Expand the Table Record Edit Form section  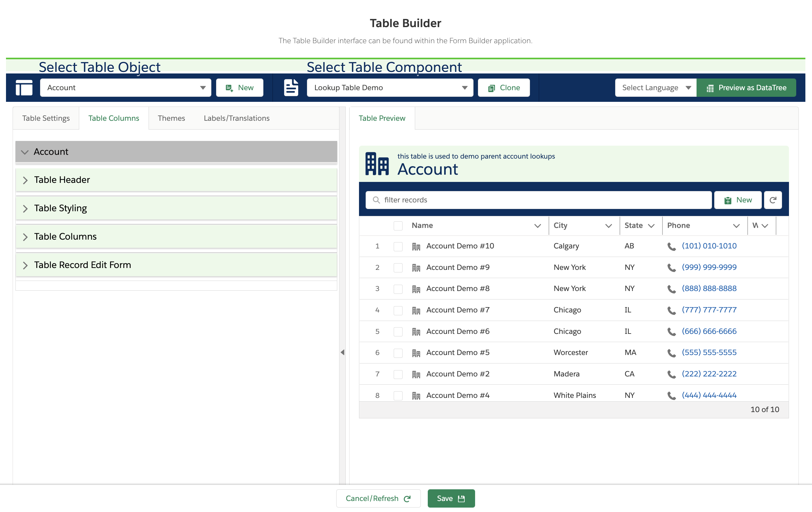pos(83,265)
